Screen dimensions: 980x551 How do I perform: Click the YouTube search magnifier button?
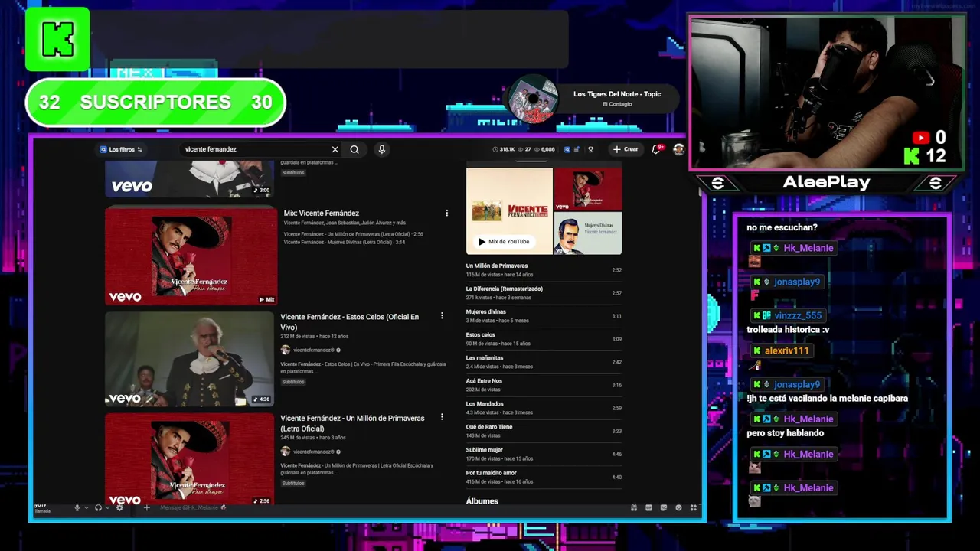point(354,149)
